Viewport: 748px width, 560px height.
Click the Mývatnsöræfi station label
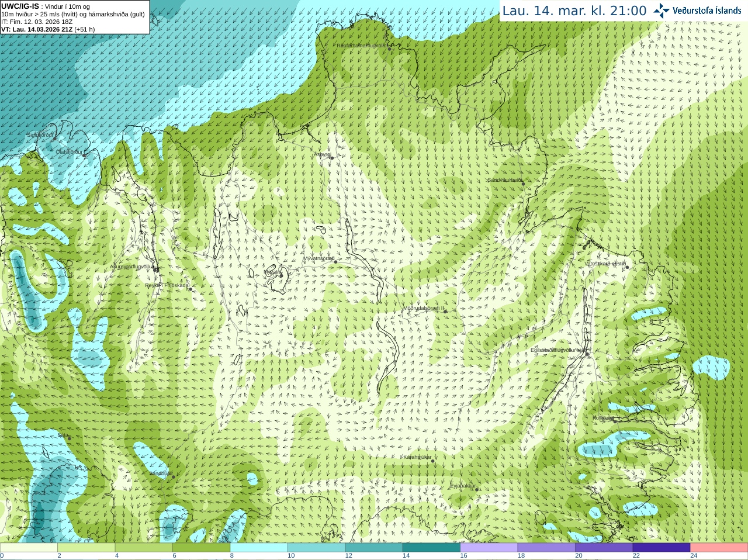coord(318,258)
